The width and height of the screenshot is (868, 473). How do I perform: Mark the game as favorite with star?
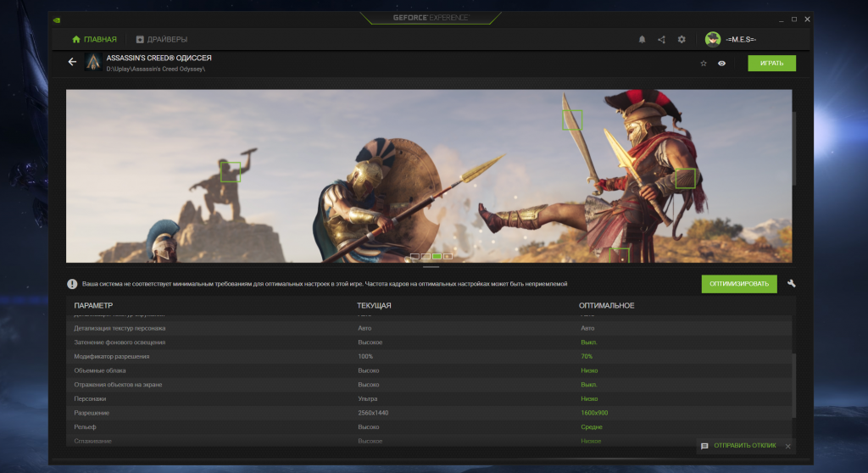click(703, 63)
